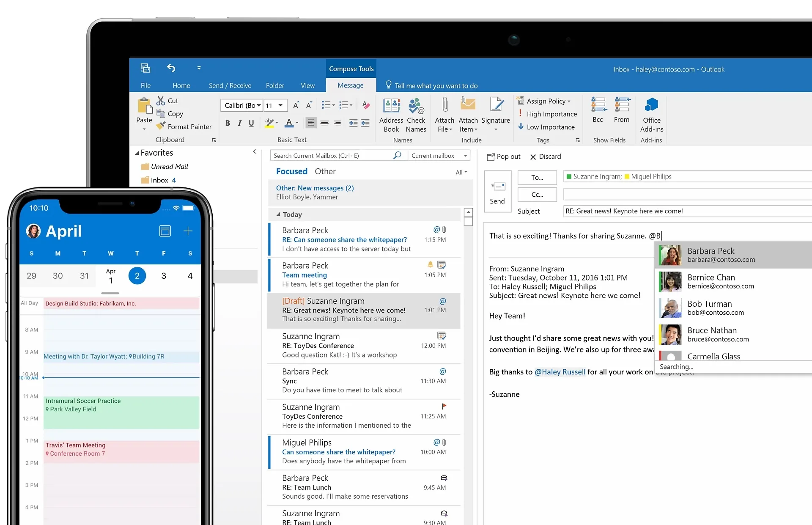Open the Inbox folder in Favorites
This screenshot has width=812, height=525.
[x=159, y=180]
